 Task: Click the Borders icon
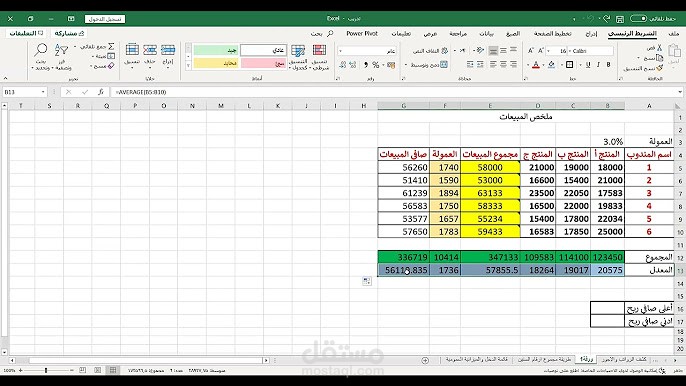(570, 65)
